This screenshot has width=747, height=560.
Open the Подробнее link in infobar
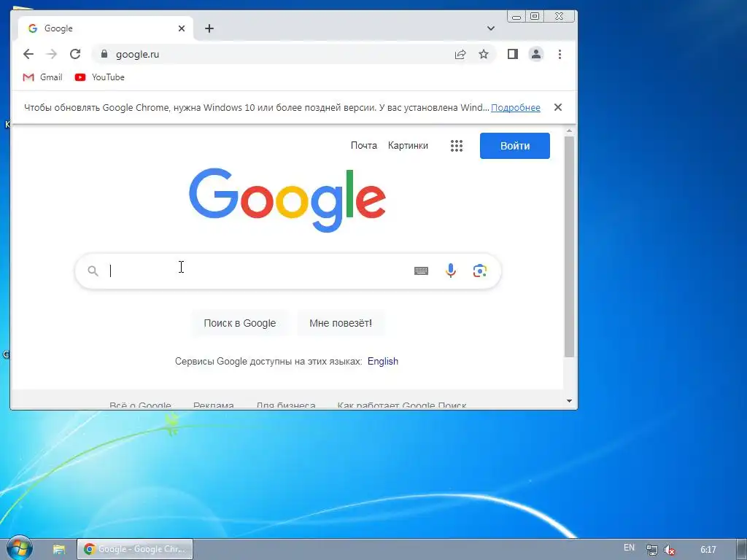(x=516, y=108)
